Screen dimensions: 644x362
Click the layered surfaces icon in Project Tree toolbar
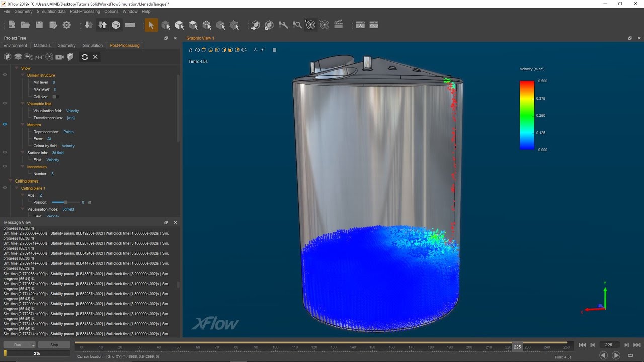tap(18, 57)
